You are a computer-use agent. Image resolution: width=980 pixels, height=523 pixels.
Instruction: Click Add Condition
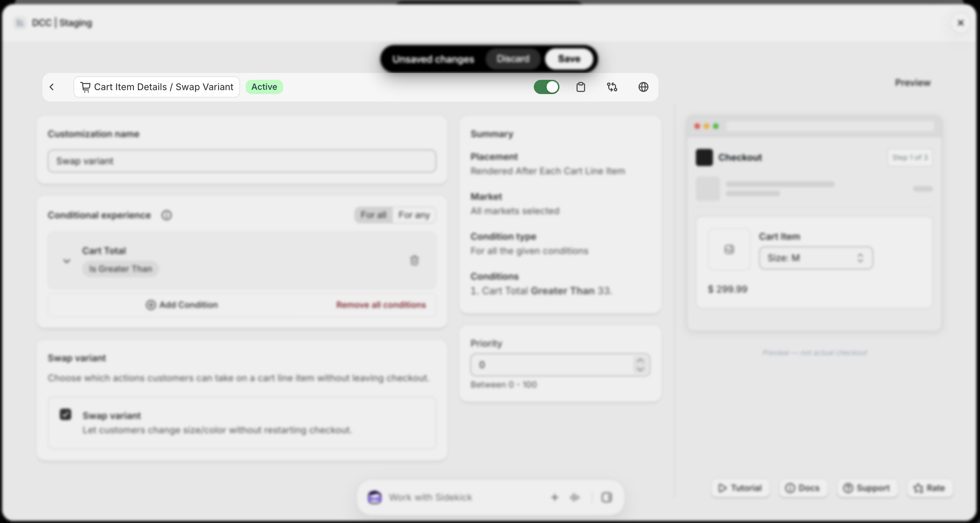[182, 305]
